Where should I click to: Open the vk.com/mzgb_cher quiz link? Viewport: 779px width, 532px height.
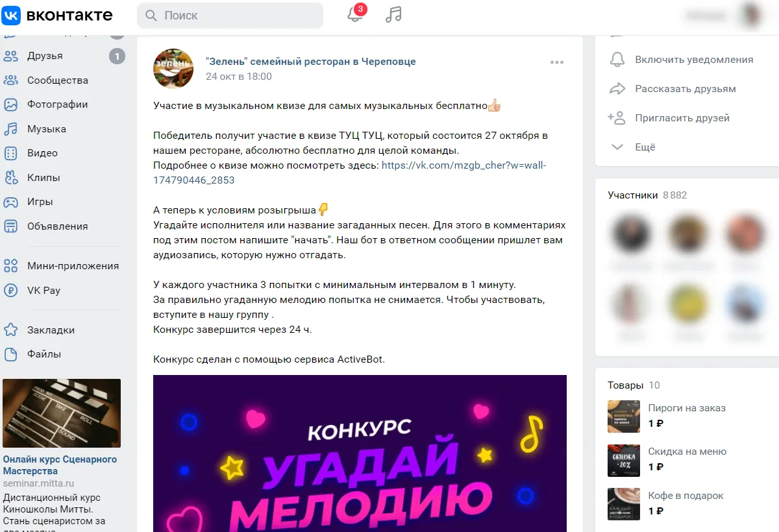[x=350, y=173]
